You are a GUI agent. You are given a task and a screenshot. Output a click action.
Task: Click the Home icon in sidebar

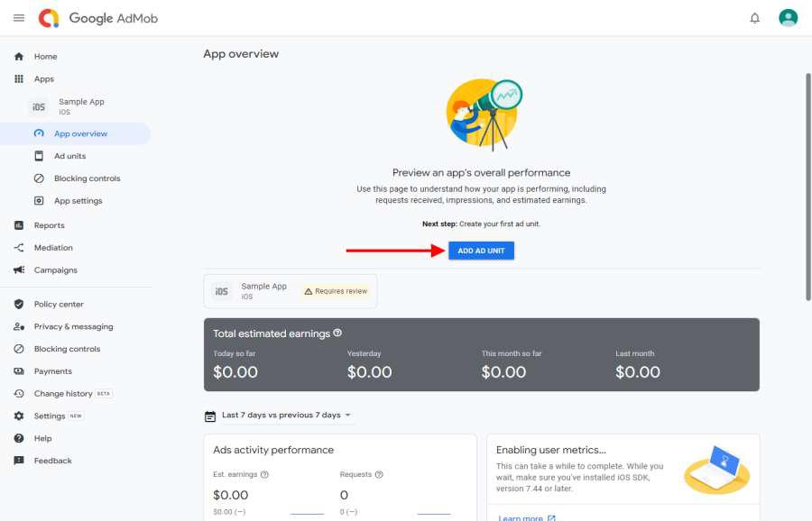coord(19,57)
